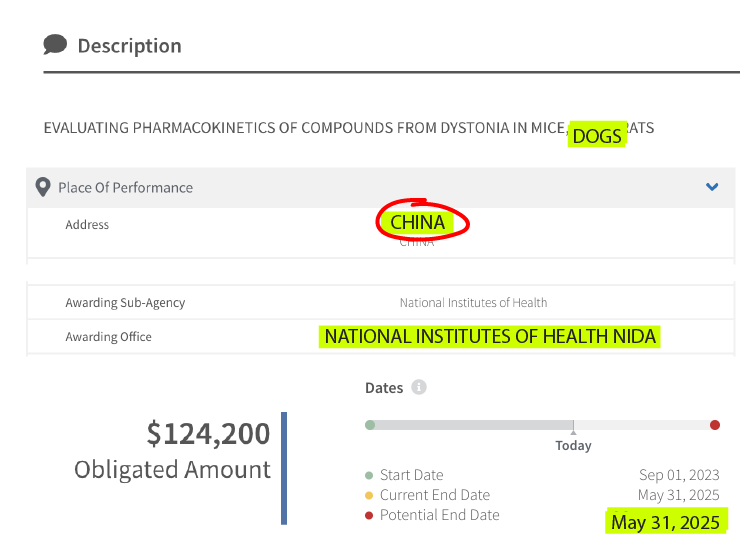Screen dimensions: 750x560
Task: Collapse the Place Of Performance section chevron
Action: [712, 187]
